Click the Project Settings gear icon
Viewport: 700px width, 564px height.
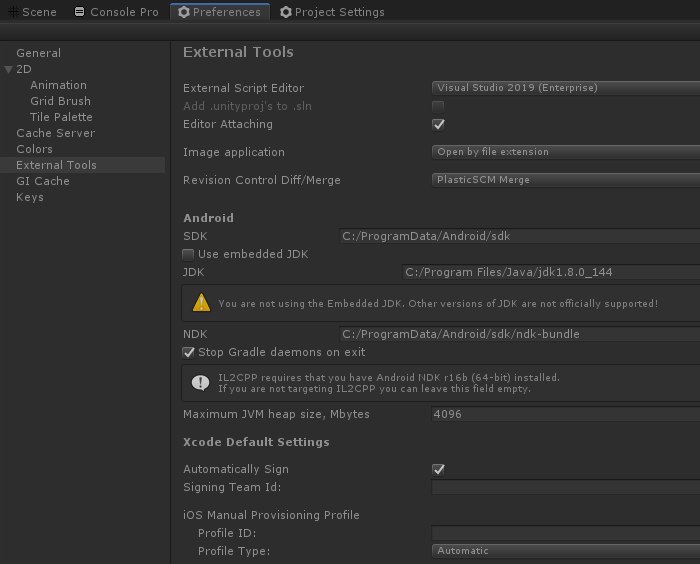click(x=286, y=12)
